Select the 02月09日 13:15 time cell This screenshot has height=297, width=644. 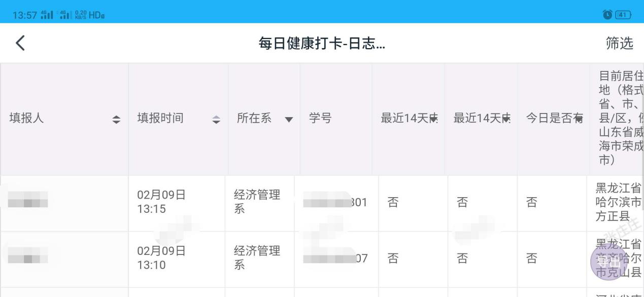pyautogui.click(x=161, y=202)
